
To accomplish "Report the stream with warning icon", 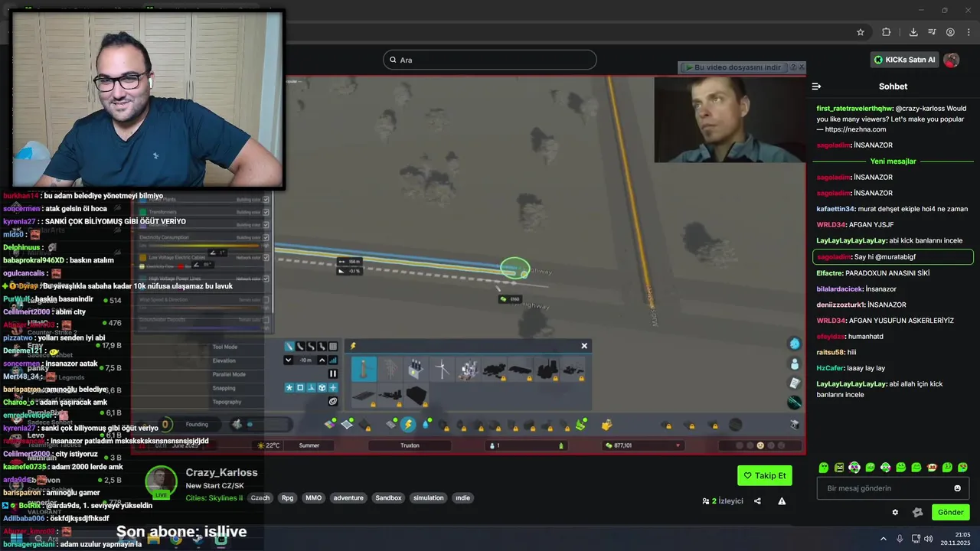I will click(782, 501).
